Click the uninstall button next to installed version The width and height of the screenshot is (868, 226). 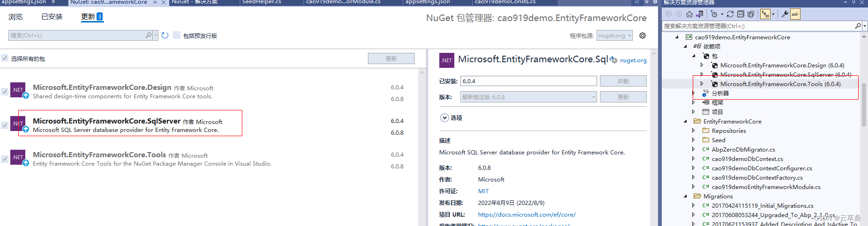point(623,81)
